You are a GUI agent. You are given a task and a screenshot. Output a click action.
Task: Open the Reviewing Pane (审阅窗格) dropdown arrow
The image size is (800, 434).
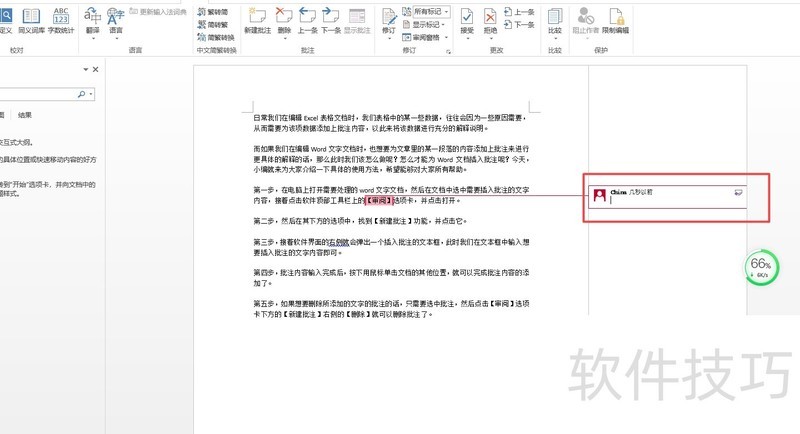[x=446, y=37]
